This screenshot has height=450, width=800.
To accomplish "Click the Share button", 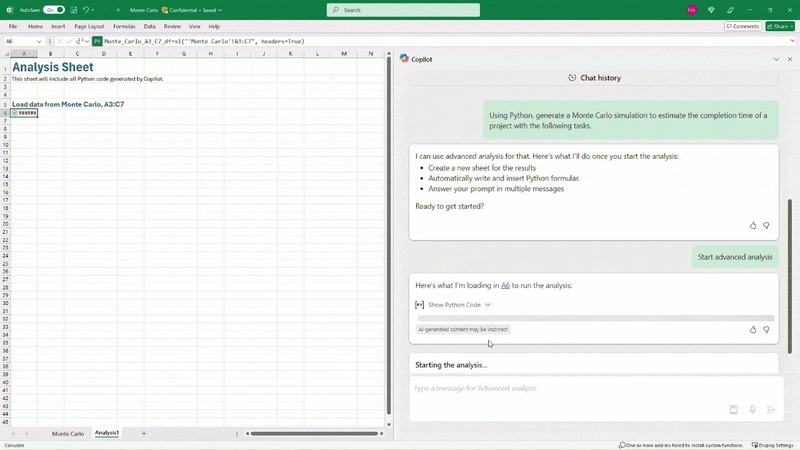I will click(780, 26).
